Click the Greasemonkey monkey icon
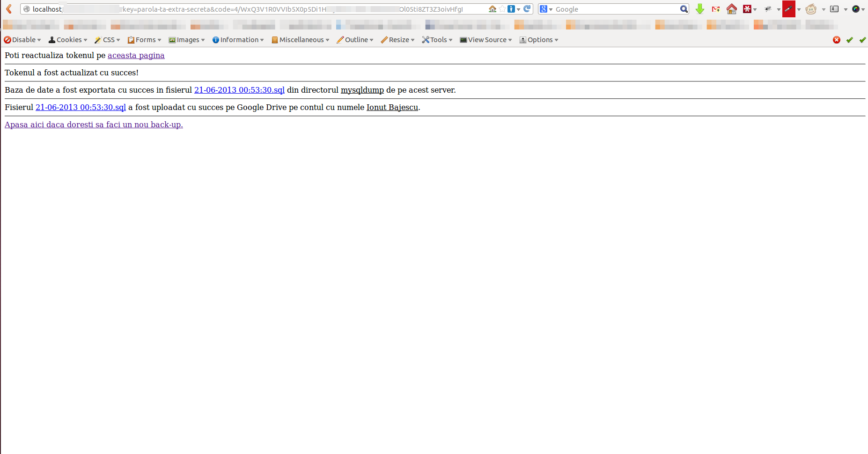Screen dimensions: 868x454 811,9
